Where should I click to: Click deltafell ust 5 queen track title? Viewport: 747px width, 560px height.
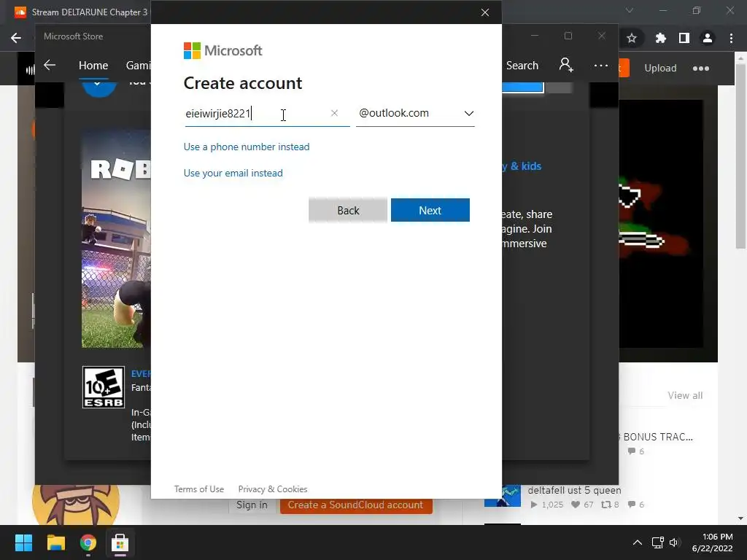574,490
